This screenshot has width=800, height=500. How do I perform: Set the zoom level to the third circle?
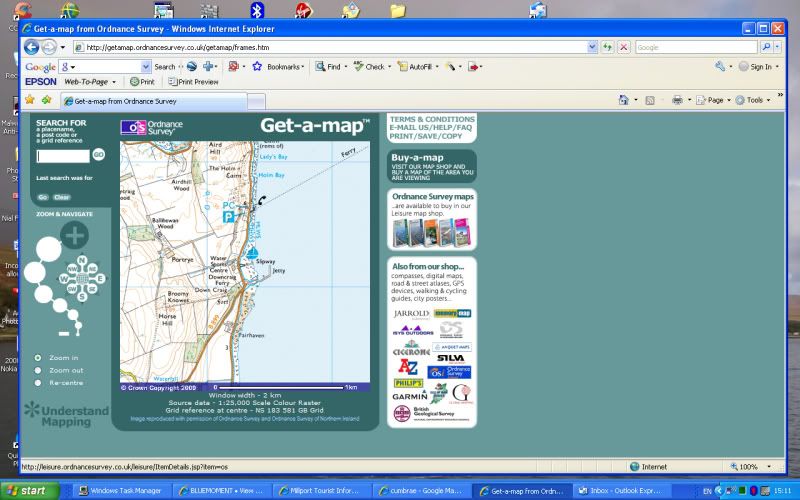tap(43, 294)
